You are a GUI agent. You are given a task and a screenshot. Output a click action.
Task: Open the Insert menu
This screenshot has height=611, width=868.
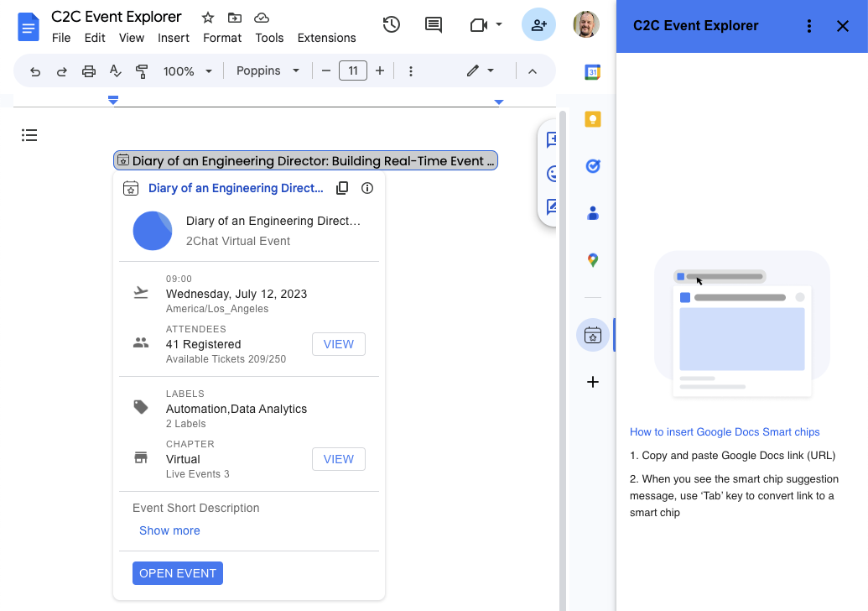point(174,38)
